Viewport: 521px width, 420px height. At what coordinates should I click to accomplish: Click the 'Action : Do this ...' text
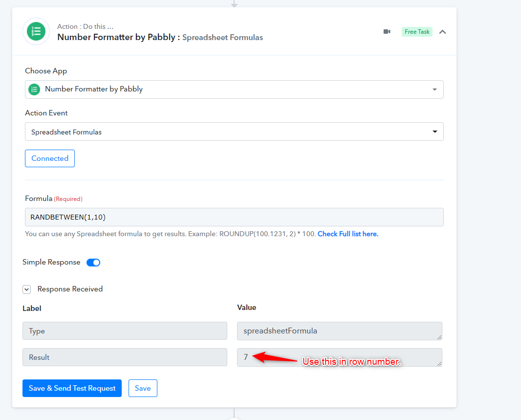pos(86,26)
